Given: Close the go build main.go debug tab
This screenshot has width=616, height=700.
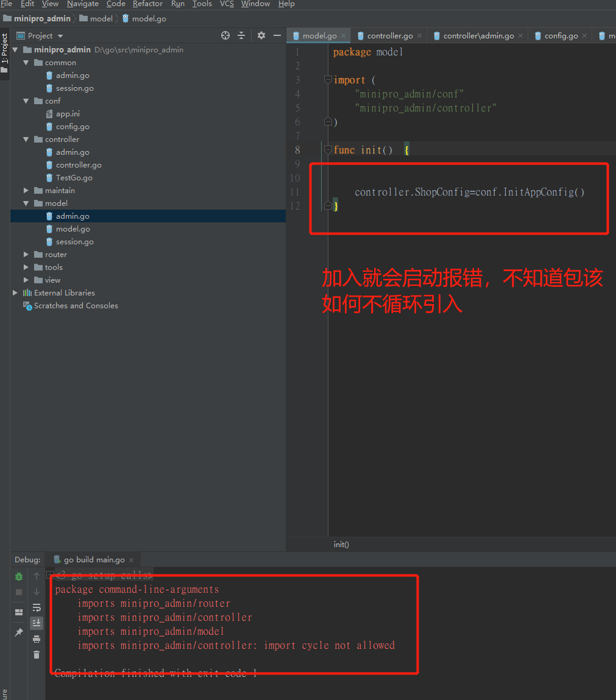Looking at the screenshot, I should (131, 560).
